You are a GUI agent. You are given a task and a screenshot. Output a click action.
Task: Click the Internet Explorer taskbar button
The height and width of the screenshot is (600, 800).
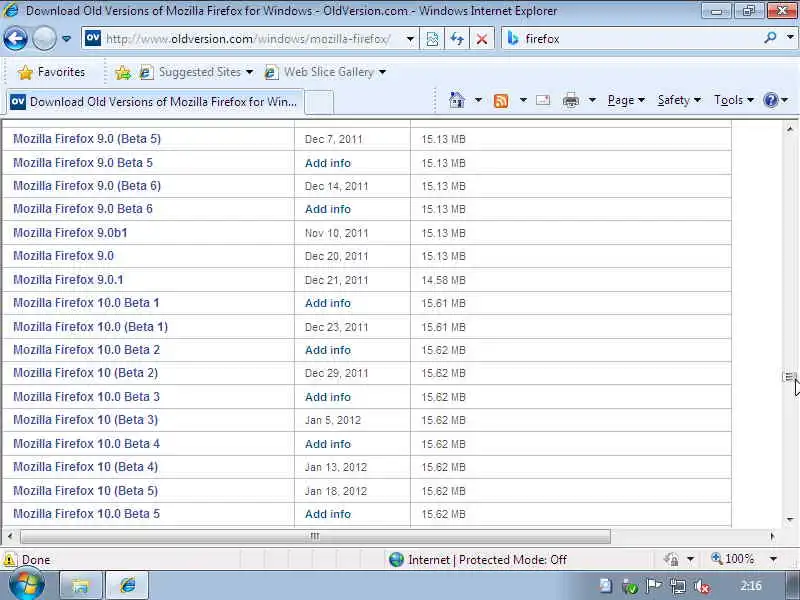pyautogui.click(x=128, y=585)
